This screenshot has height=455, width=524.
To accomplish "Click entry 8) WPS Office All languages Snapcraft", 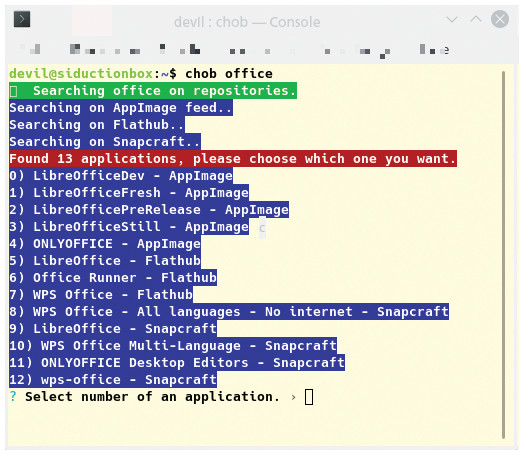I will (229, 312).
